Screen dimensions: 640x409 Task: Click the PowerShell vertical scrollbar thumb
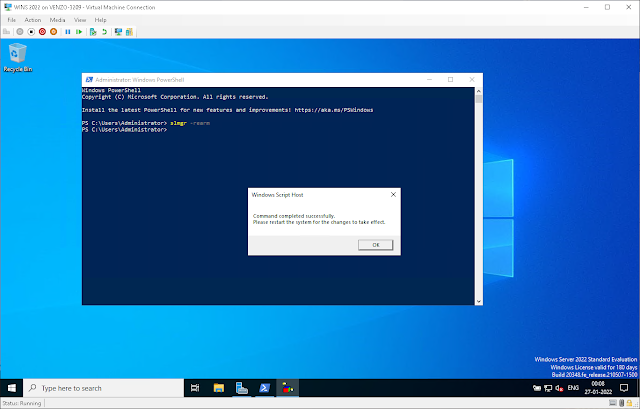tap(479, 99)
